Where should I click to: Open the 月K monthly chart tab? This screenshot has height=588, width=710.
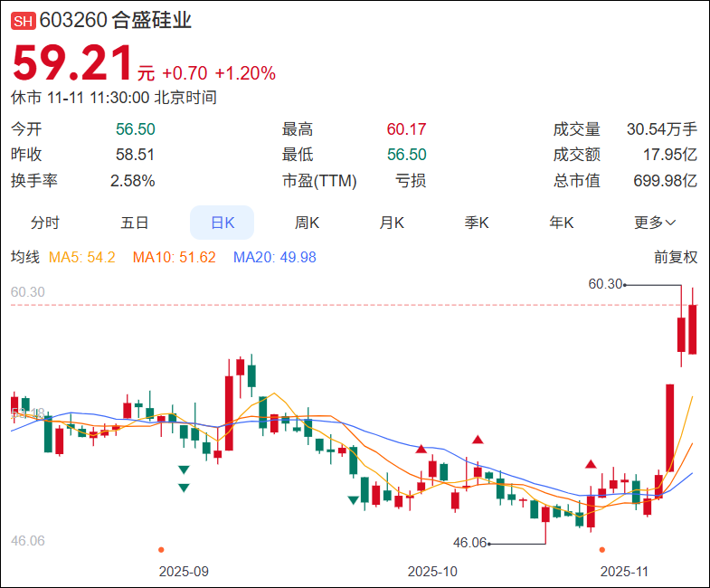click(x=392, y=223)
